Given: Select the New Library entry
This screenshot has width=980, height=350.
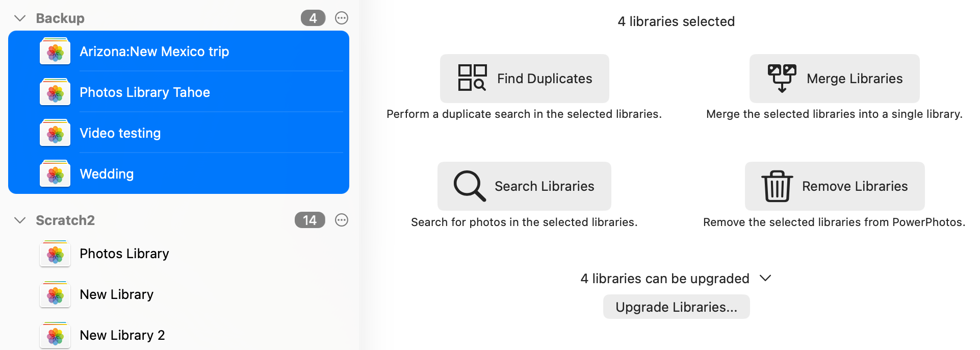Looking at the screenshot, I should [x=116, y=294].
